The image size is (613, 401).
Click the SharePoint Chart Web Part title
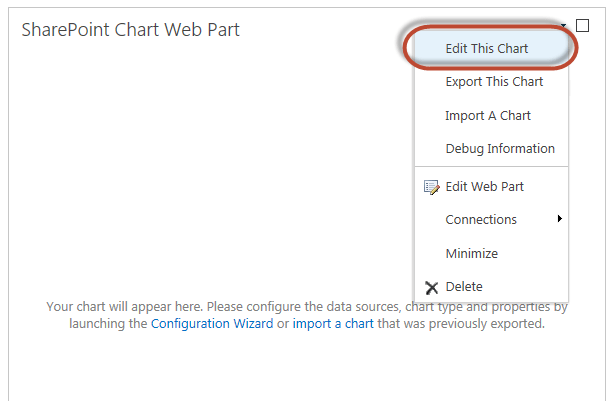click(x=131, y=30)
